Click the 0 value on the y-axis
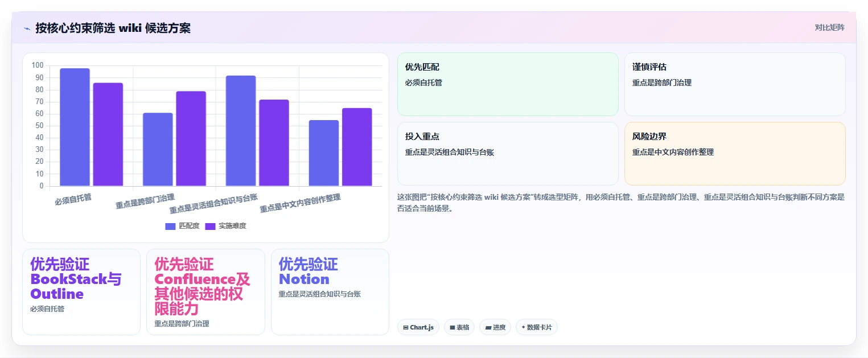The width and height of the screenshot is (868, 358). coord(42,186)
